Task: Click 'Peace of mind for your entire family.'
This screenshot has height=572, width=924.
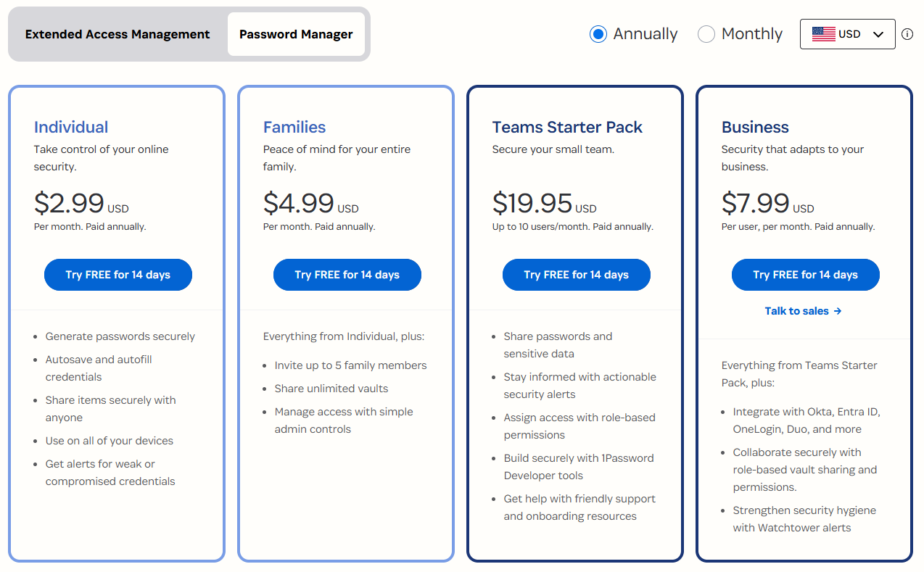Action: pos(337,158)
